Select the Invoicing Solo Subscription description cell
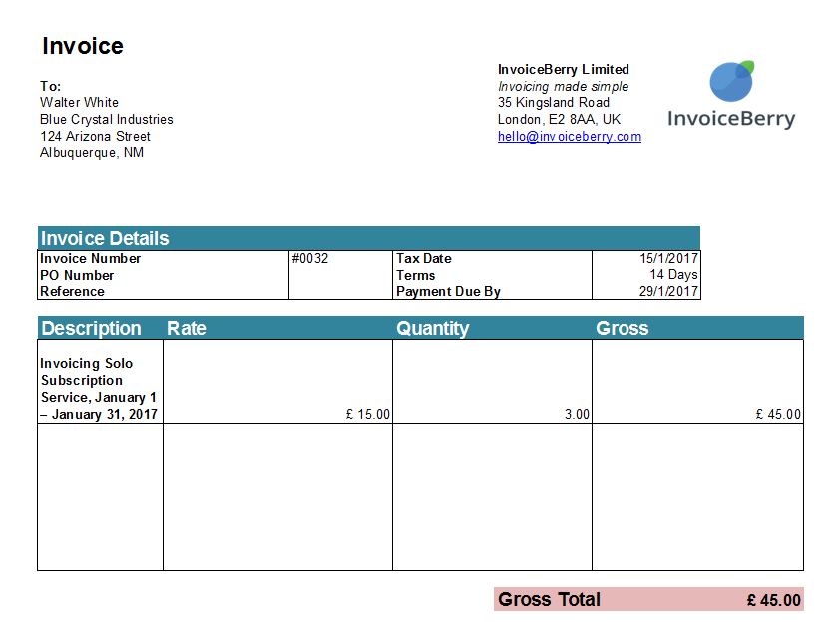The width and height of the screenshot is (836, 644). (x=99, y=389)
